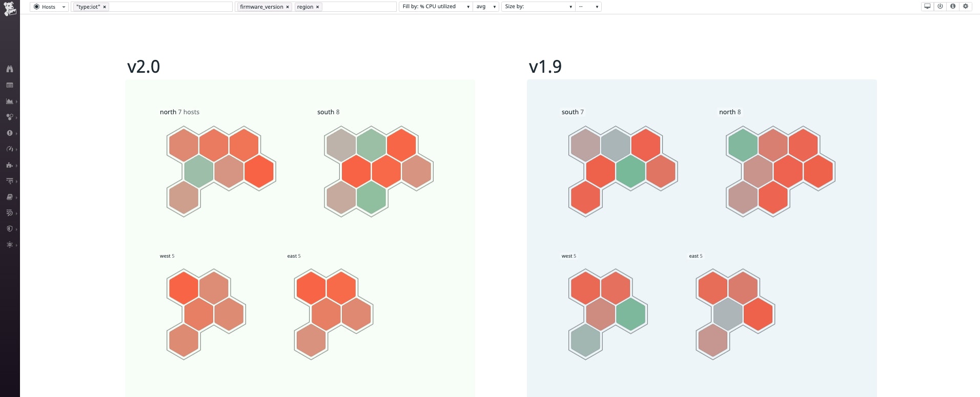Click the info icon in top-right toolbar

coord(953,7)
